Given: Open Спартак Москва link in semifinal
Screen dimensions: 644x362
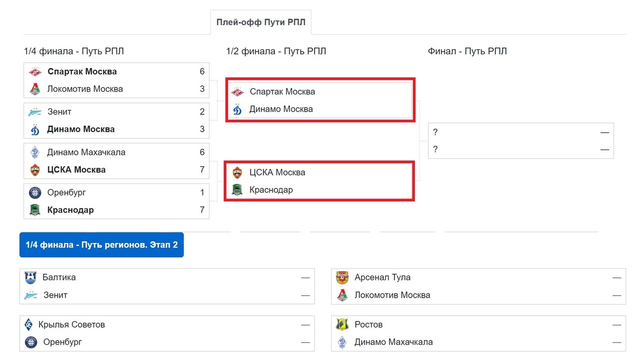Looking at the screenshot, I should coord(282,92).
